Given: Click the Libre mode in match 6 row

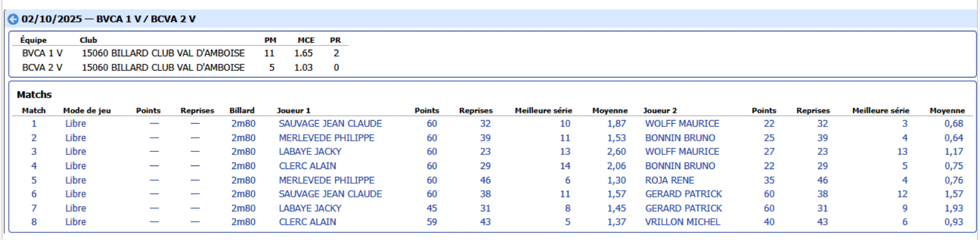Looking at the screenshot, I should click(76, 194).
